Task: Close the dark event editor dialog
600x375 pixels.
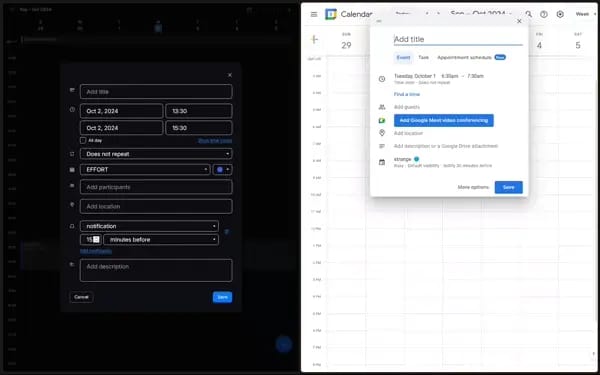Action: pos(230,75)
